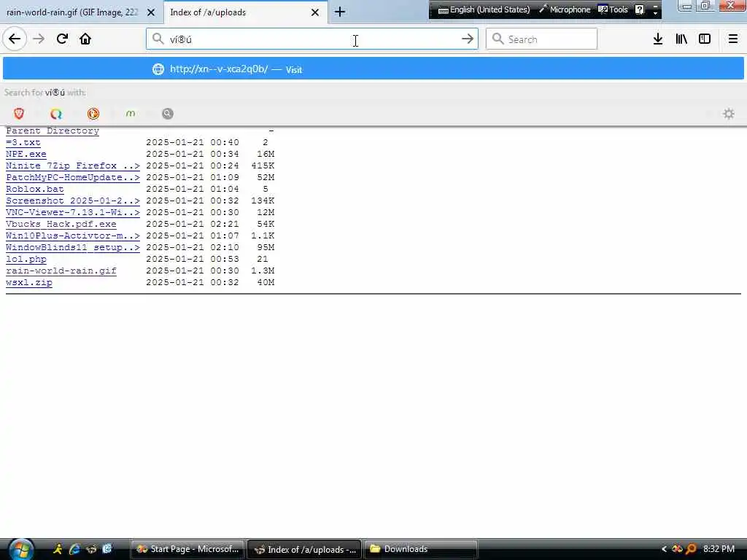The height and width of the screenshot is (560, 747).
Task: Open the Tools item in the language bar
Action: coord(613,9)
